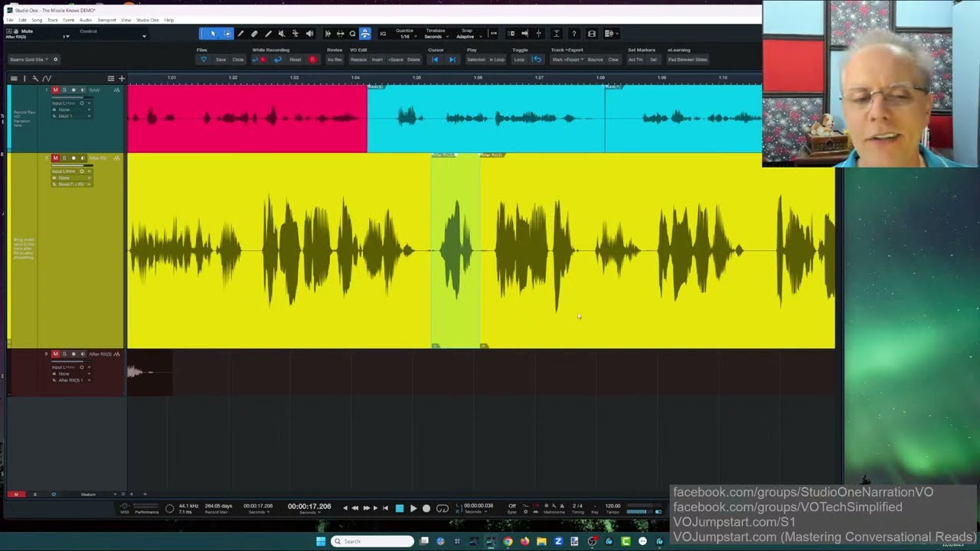980x551 pixels.
Task: Open Windows Start menu
Action: (321, 542)
